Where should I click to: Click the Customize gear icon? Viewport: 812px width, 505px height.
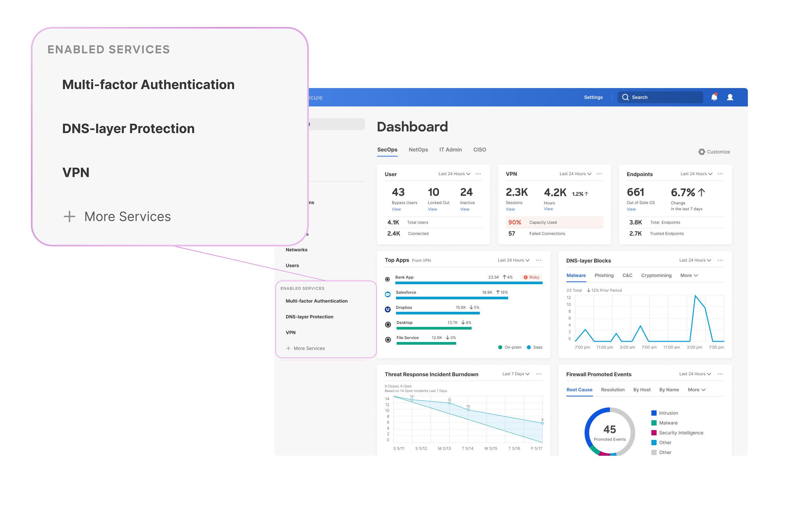tap(702, 152)
